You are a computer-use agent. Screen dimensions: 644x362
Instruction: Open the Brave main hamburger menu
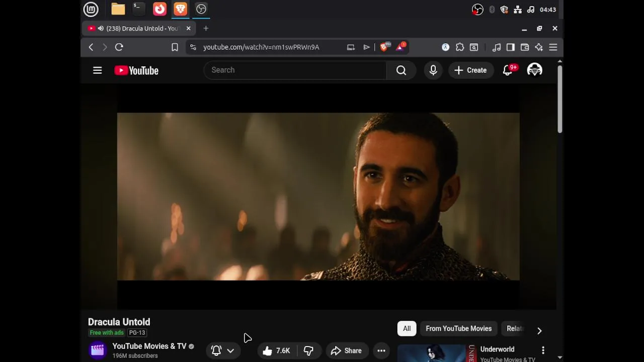click(x=553, y=47)
